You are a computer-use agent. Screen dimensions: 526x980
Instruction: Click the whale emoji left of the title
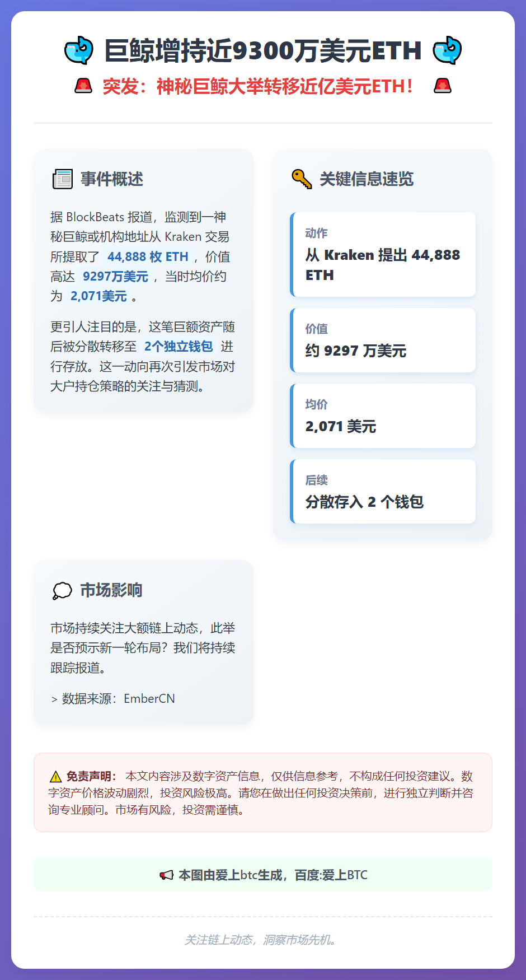pyautogui.click(x=79, y=50)
